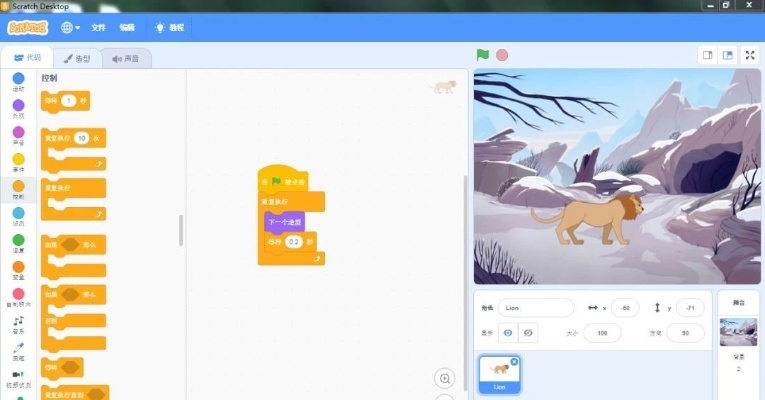Click the lion sprite on stage
The image size is (765, 400).
coord(587,218)
